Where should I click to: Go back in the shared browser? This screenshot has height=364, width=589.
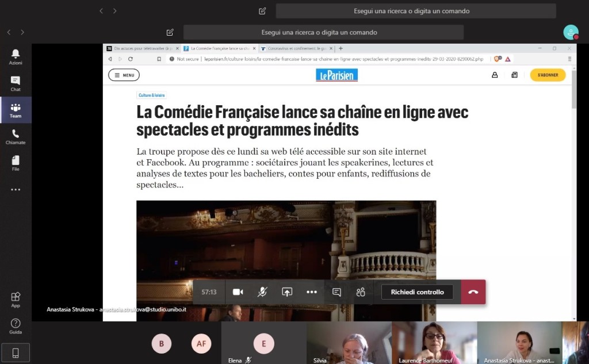[x=110, y=59]
